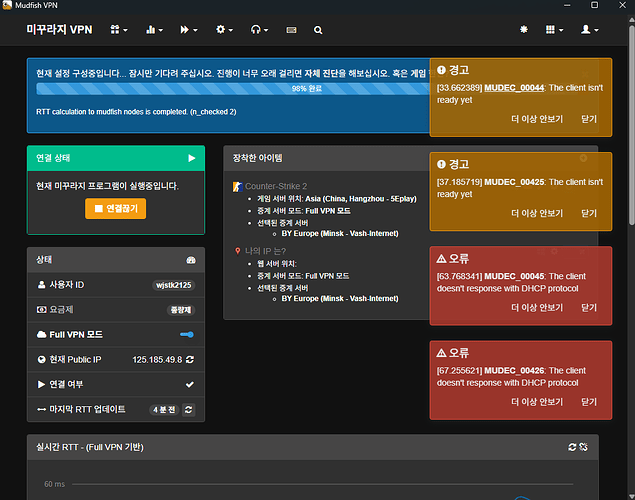Click the 98% 완료 progress bar
The height and width of the screenshot is (500, 635).
coord(232,88)
